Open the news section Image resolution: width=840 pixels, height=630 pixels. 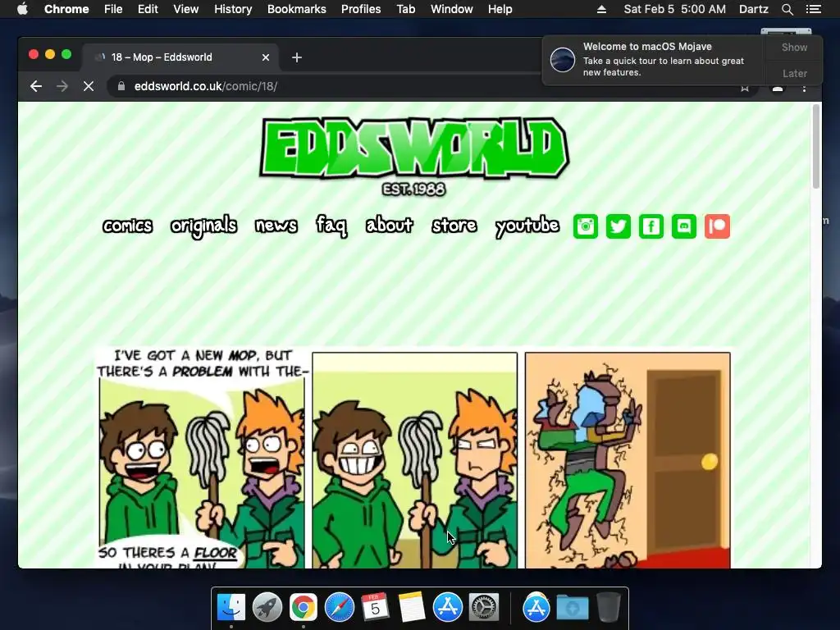[x=276, y=226]
